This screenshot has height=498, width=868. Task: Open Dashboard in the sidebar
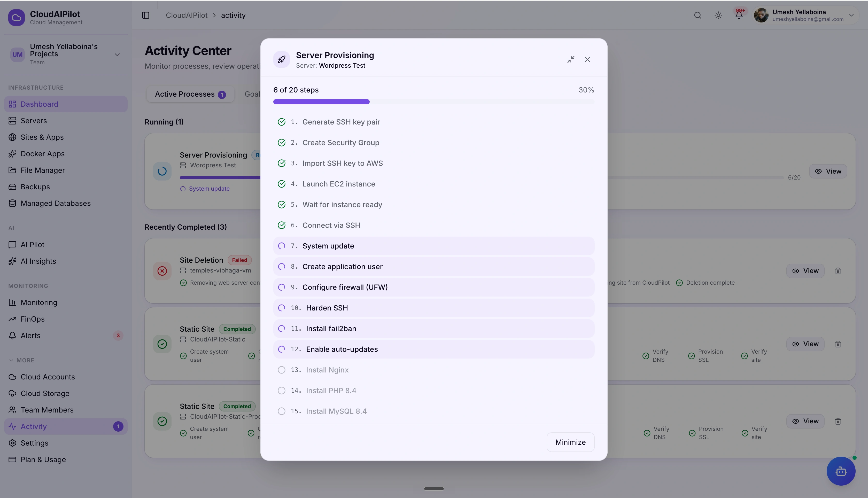66,104
